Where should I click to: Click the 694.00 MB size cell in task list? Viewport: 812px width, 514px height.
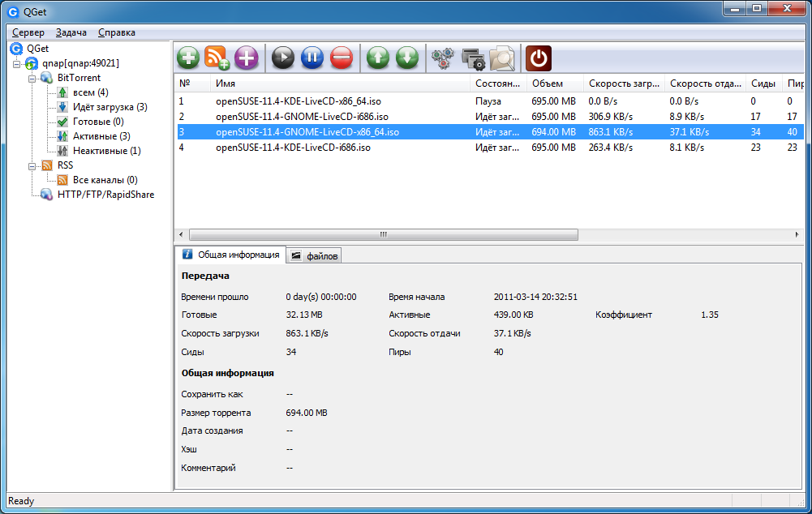553,132
